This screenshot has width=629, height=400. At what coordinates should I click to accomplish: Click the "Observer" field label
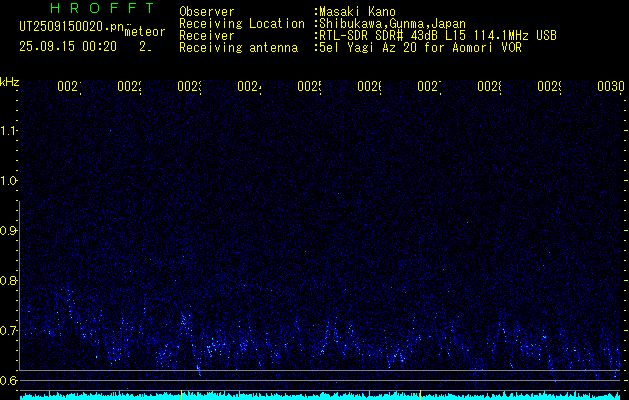[x=207, y=12]
